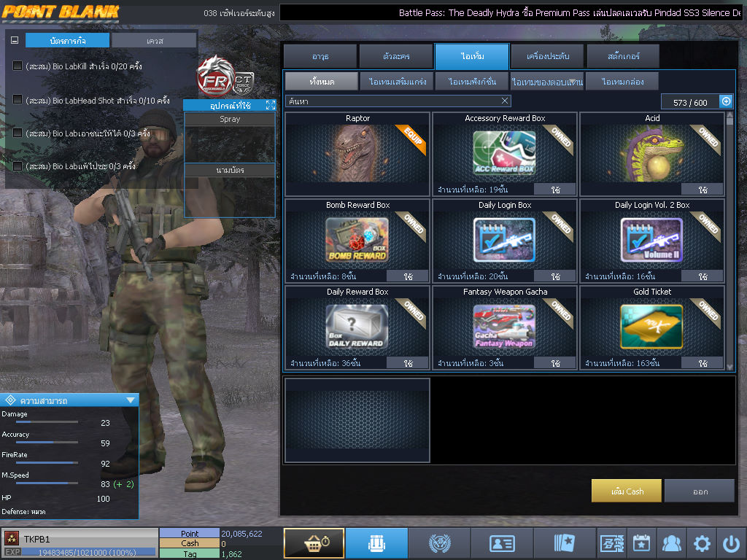Screen dimensions: 747x560
Task: Select the ไอเทมเสริมแกร่ง filter tab
Action: (398, 82)
